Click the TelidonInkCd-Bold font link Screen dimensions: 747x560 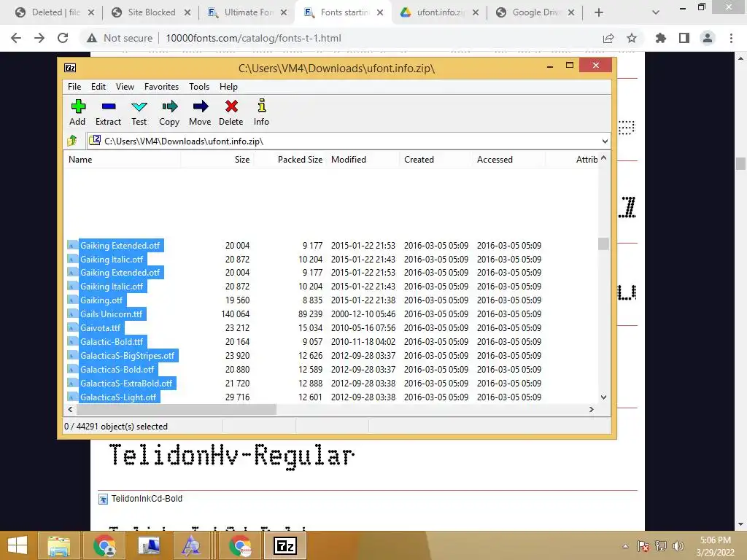[x=147, y=499]
